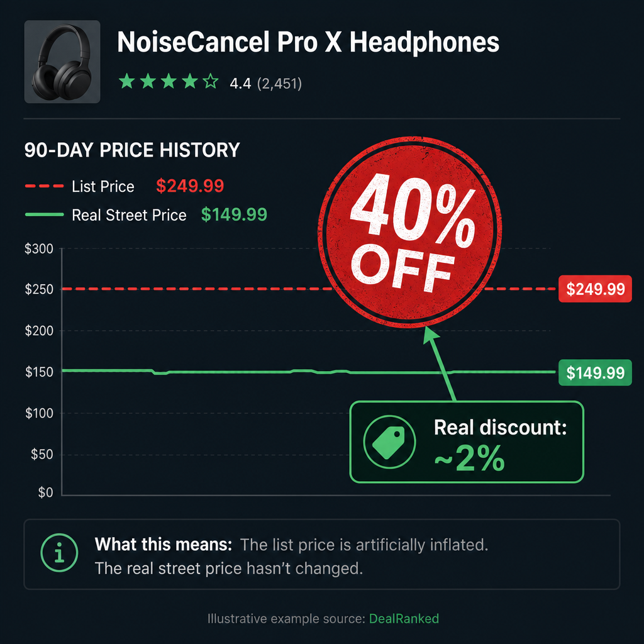This screenshot has width=644, height=644.
Task: Click the info circle icon
Action: [x=60, y=553]
